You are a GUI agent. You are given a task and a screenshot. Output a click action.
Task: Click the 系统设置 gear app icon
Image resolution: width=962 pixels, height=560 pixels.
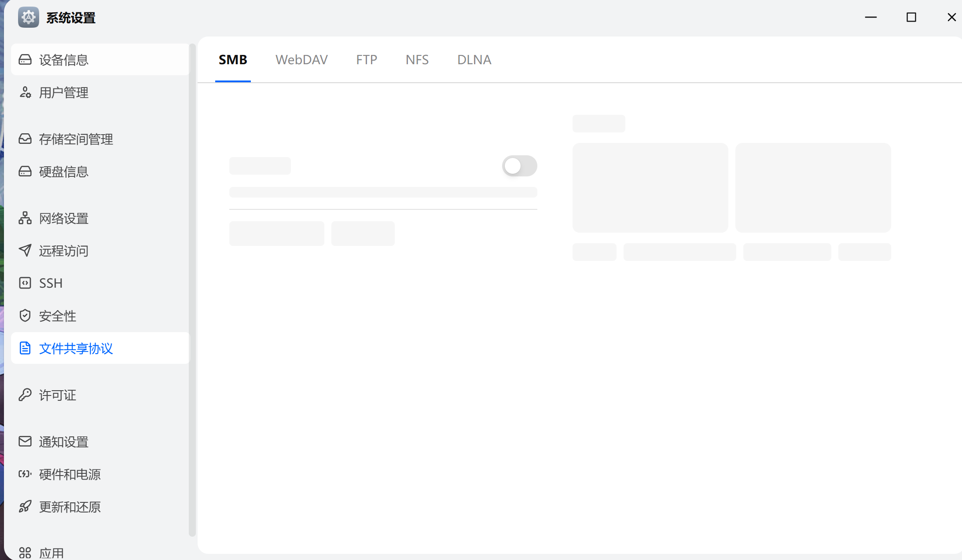tap(29, 18)
